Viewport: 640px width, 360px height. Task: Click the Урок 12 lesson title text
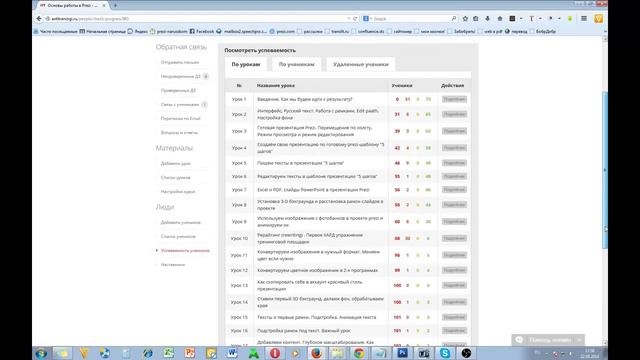[318, 270]
